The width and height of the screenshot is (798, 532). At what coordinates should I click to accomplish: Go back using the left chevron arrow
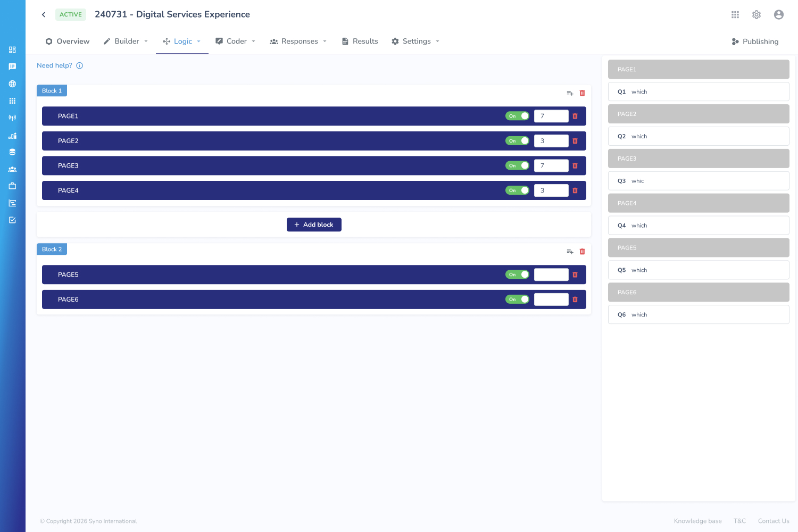click(44, 14)
